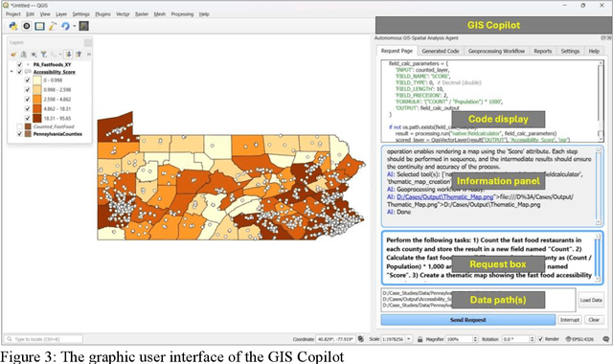Click the Clear button
613x364 pixels.
pyautogui.click(x=594, y=320)
